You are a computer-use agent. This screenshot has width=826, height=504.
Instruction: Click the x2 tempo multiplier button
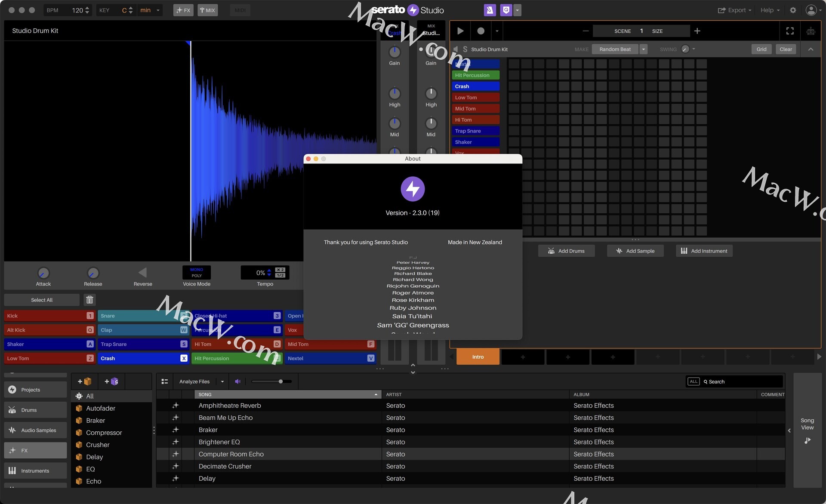click(x=280, y=270)
